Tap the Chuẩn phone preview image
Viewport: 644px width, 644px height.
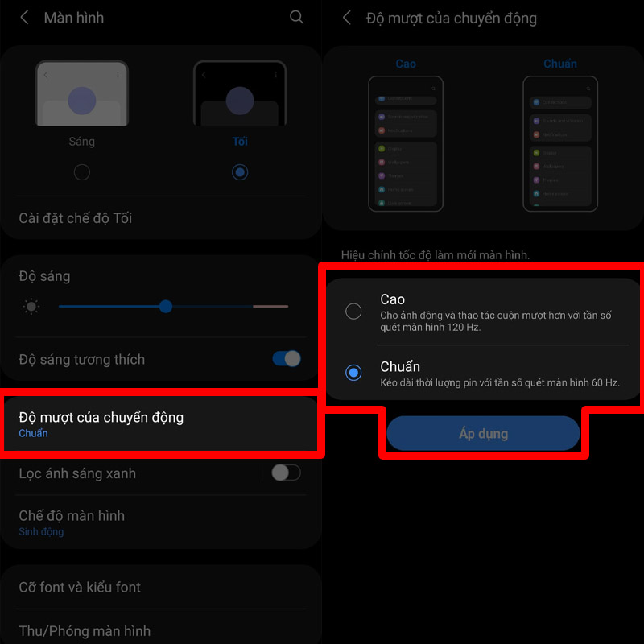(560, 144)
